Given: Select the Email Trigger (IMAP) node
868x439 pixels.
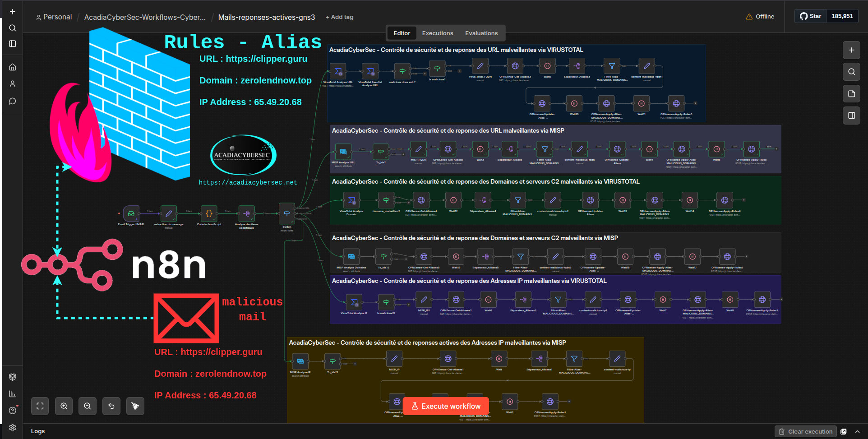Looking at the screenshot, I should [x=131, y=213].
